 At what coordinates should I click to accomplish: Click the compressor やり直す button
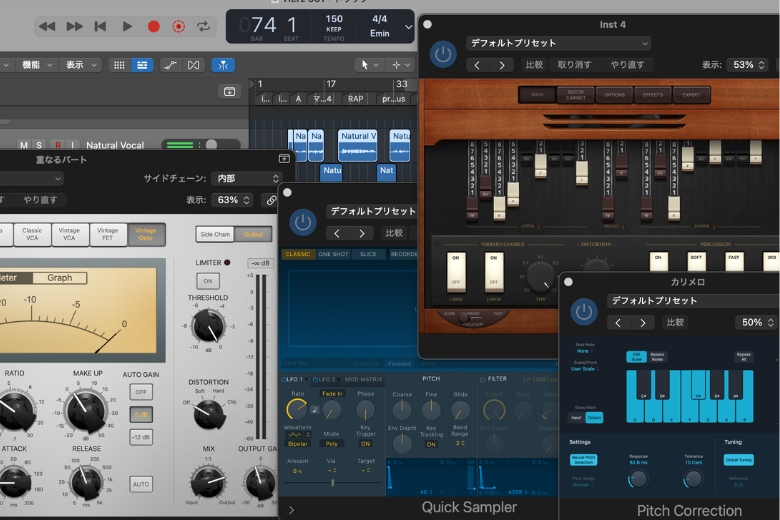(40, 200)
